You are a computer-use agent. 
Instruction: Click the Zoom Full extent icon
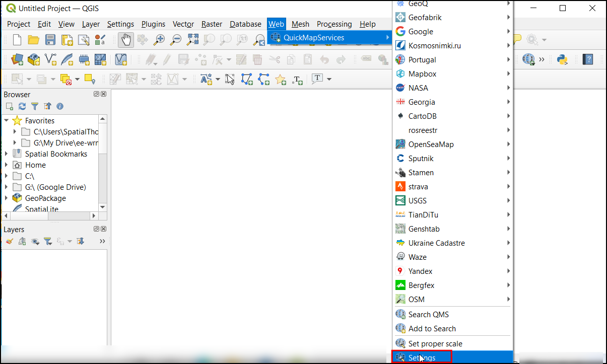click(x=192, y=40)
